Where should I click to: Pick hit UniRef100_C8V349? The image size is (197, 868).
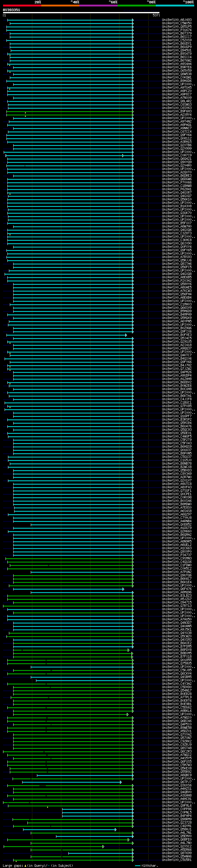tap(177, 474)
